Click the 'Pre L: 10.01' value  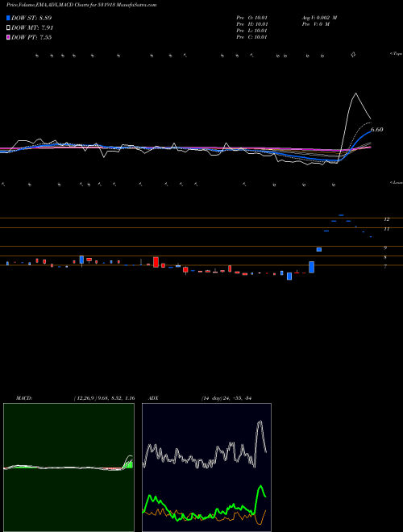[252, 31]
